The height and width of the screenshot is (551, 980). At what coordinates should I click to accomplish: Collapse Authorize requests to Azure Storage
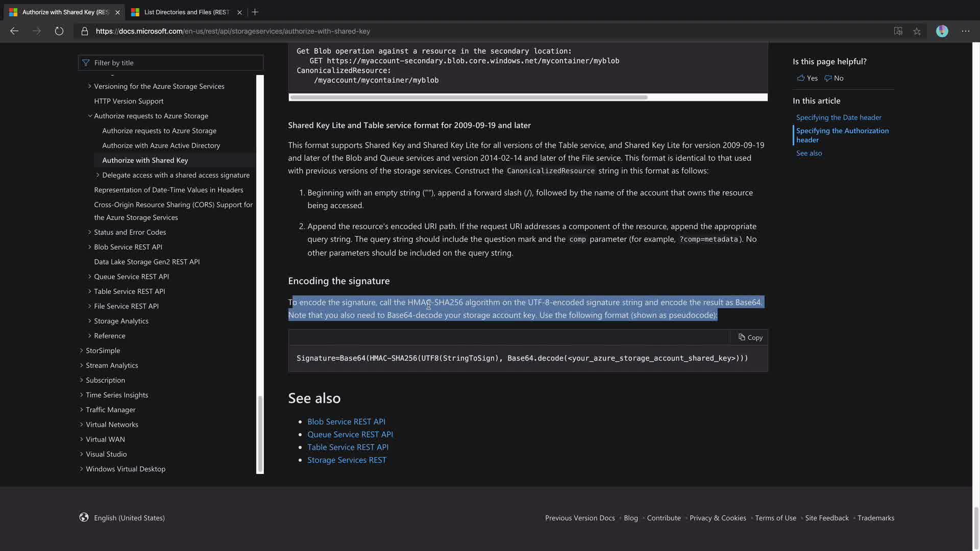(x=90, y=116)
